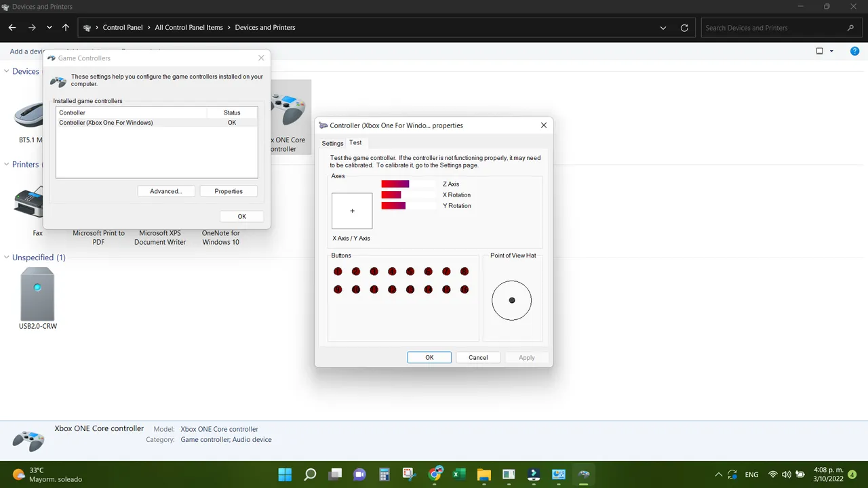Collapse the Devices group chevron
This screenshot has width=868, height=488.
(7, 71)
